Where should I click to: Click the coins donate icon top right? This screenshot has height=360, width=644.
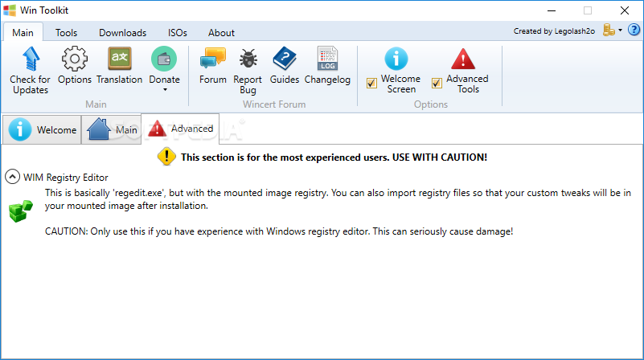609,30
